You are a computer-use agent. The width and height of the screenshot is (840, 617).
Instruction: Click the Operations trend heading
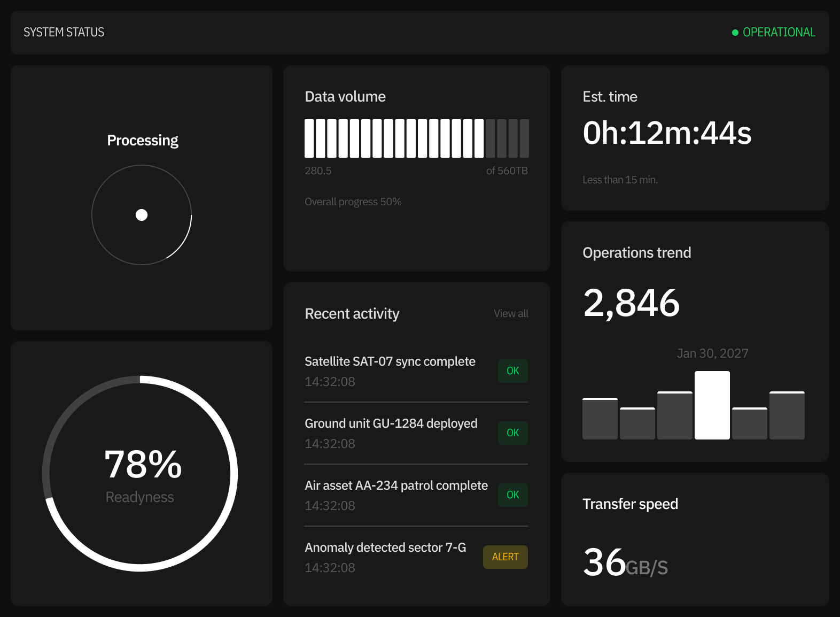tap(637, 252)
